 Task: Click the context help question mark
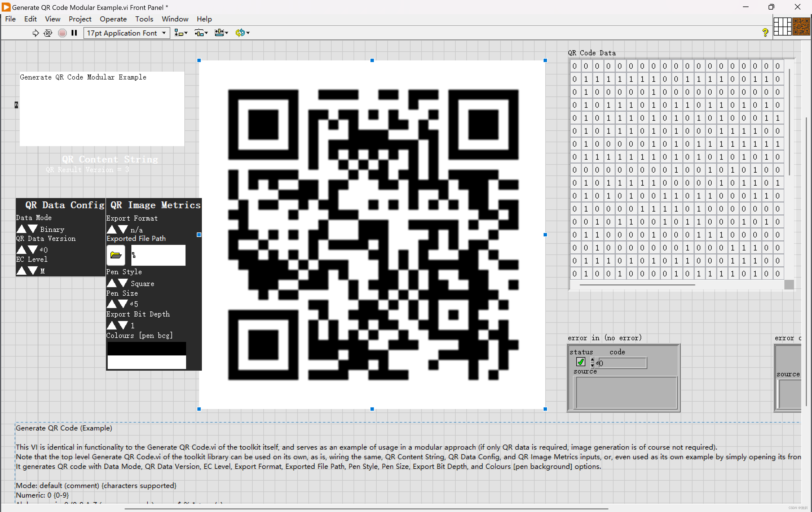pyautogui.click(x=765, y=33)
